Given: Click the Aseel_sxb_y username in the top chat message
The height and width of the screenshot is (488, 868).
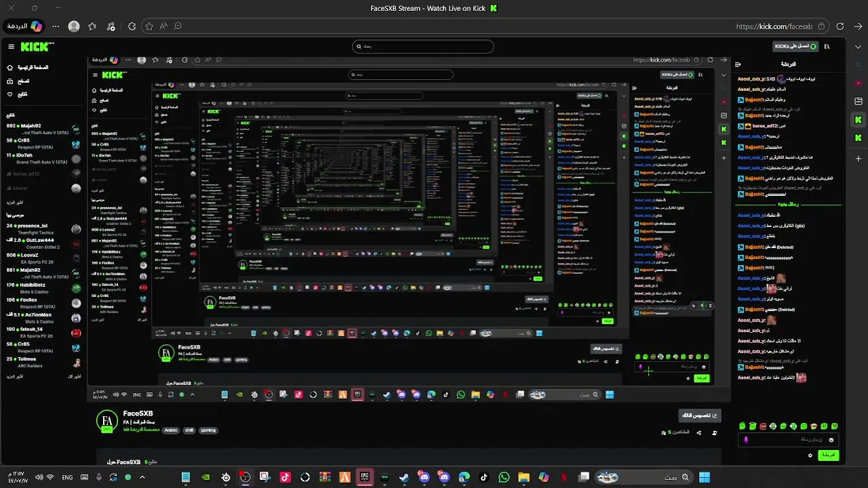Looking at the screenshot, I should [x=751, y=79].
